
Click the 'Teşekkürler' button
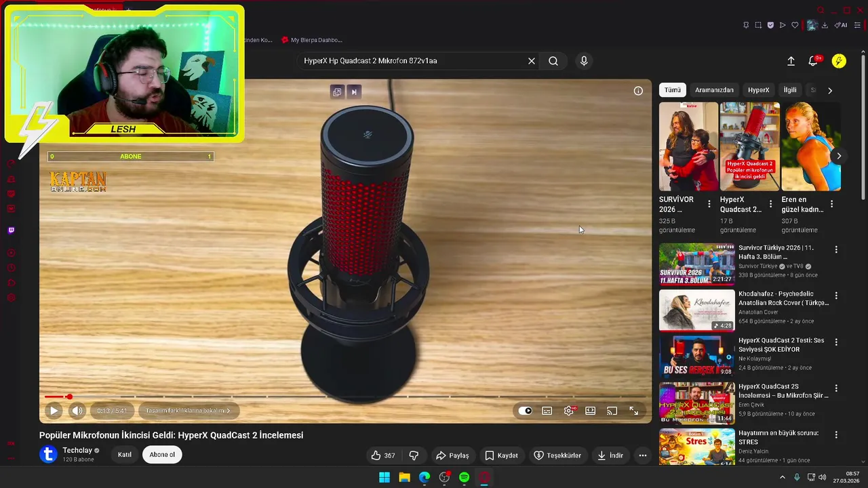557,455
